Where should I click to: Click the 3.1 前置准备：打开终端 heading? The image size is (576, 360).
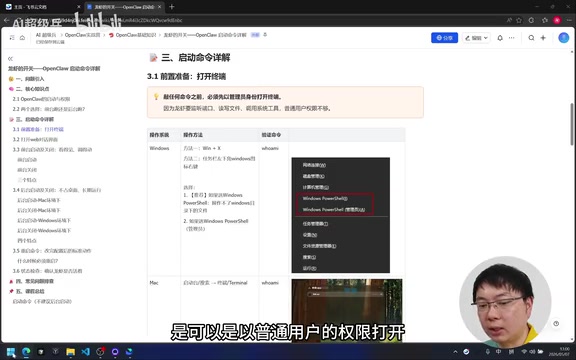pyautogui.click(x=186, y=76)
